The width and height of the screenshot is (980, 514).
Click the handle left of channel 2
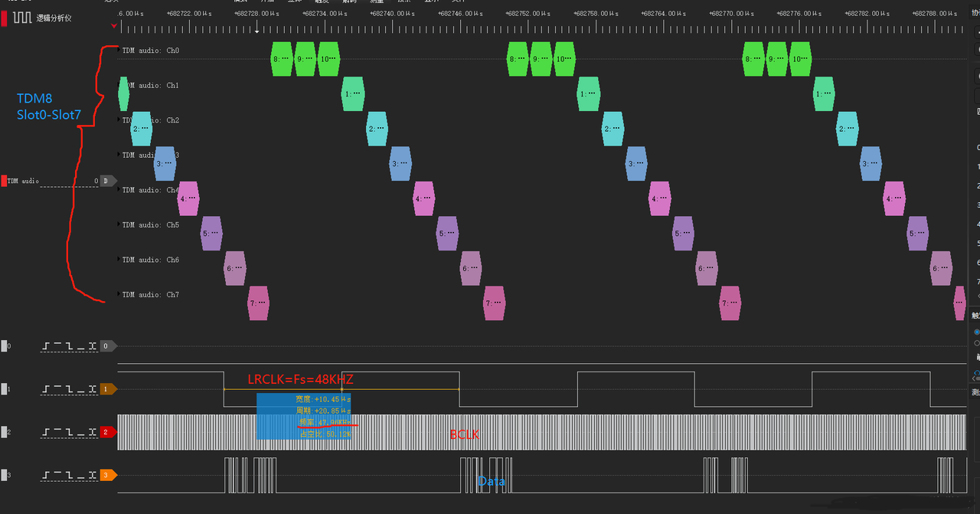4,432
